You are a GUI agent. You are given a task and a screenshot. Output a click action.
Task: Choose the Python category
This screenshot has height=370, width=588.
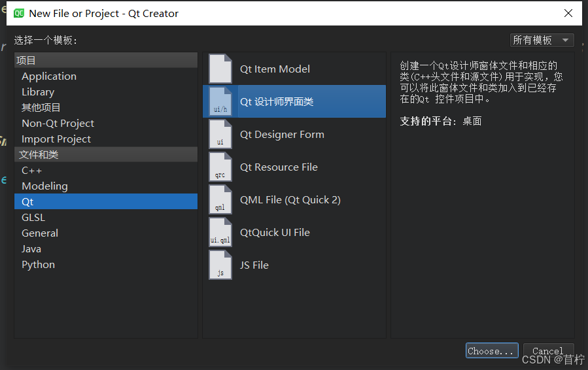(x=106, y=265)
